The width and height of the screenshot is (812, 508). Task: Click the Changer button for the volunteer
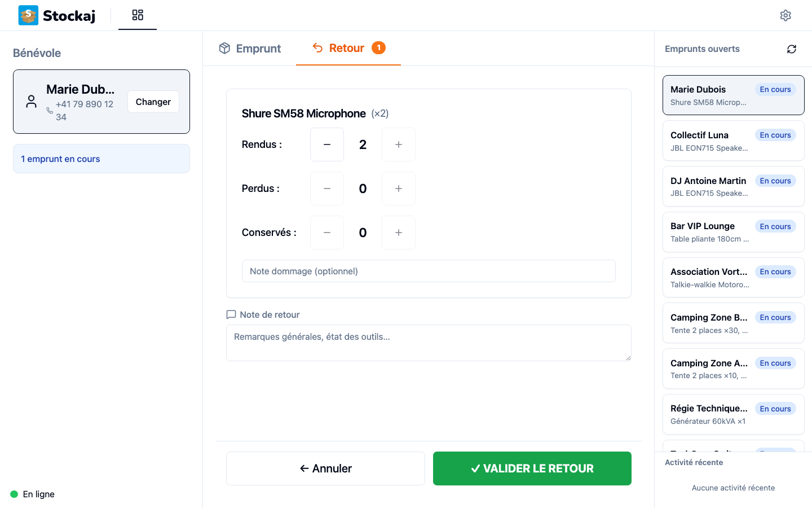tap(153, 102)
